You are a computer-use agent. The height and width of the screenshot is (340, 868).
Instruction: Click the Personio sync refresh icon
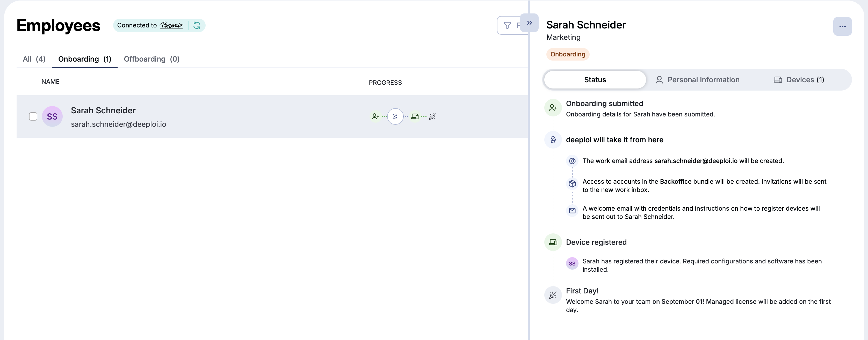(197, 25)
